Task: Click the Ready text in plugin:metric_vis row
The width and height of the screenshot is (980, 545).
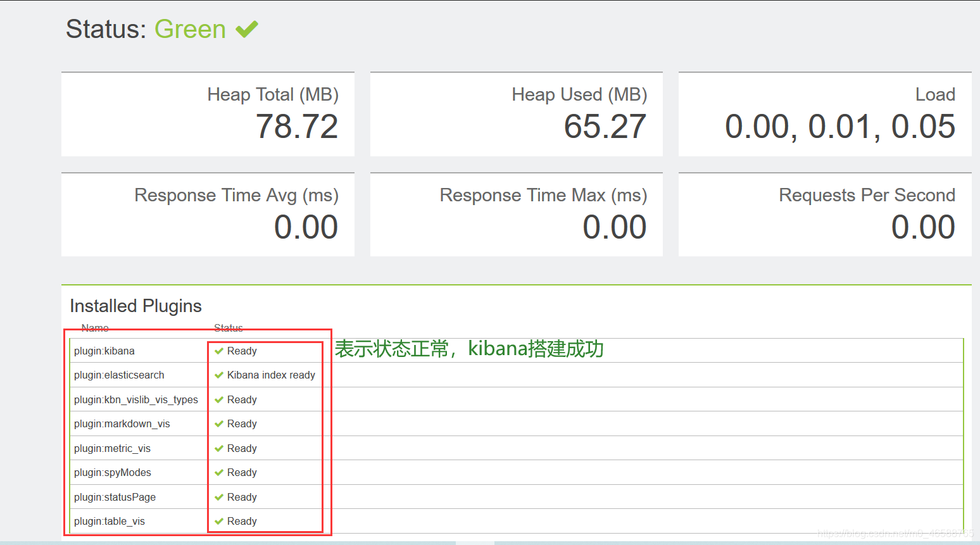Action: pos(242,448)
